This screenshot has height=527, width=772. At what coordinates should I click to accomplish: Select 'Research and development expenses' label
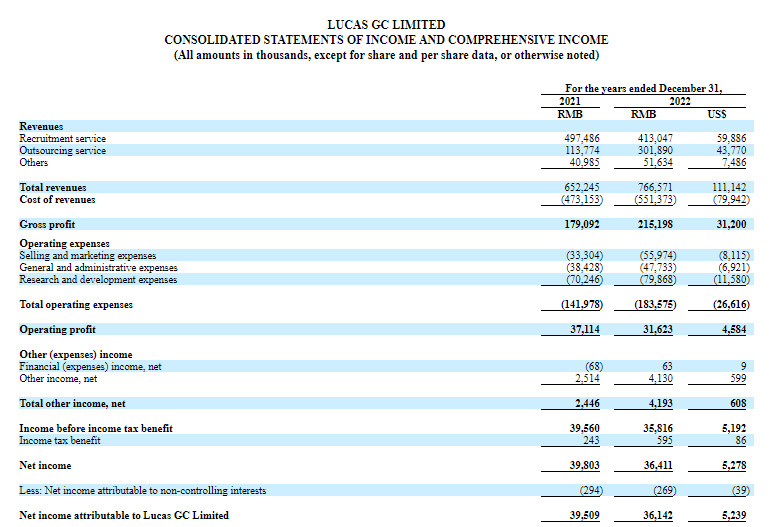(98, 280)
